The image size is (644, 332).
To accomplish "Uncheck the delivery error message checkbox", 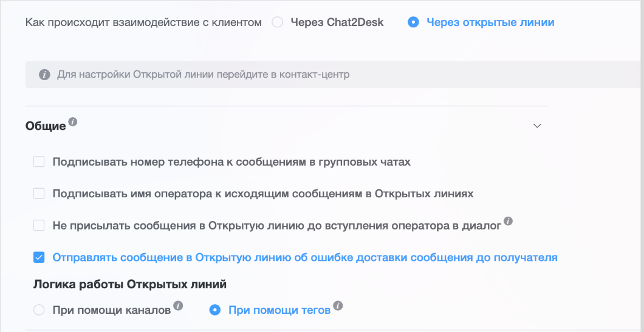I will tap(39, 257).
